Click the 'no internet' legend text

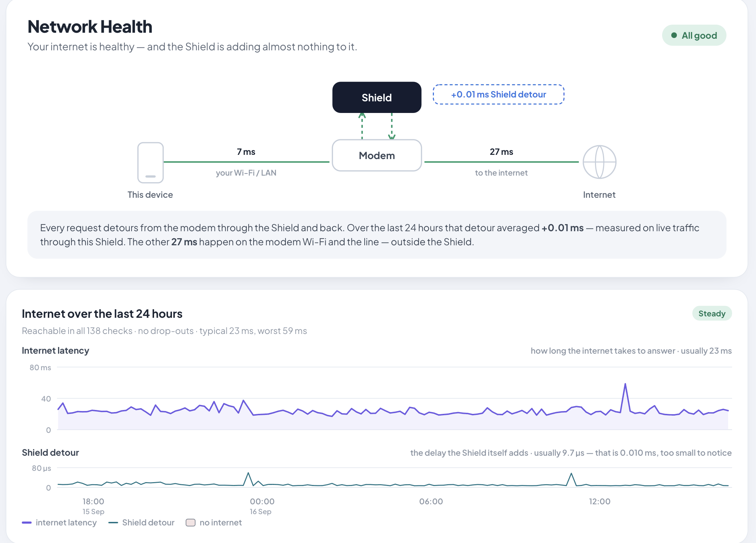(x=221, y=523)
